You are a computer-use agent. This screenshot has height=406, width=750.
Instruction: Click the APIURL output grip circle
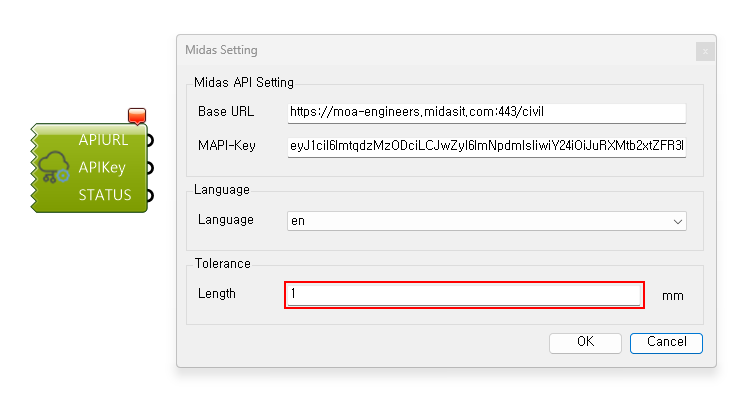tap(150, 140)
